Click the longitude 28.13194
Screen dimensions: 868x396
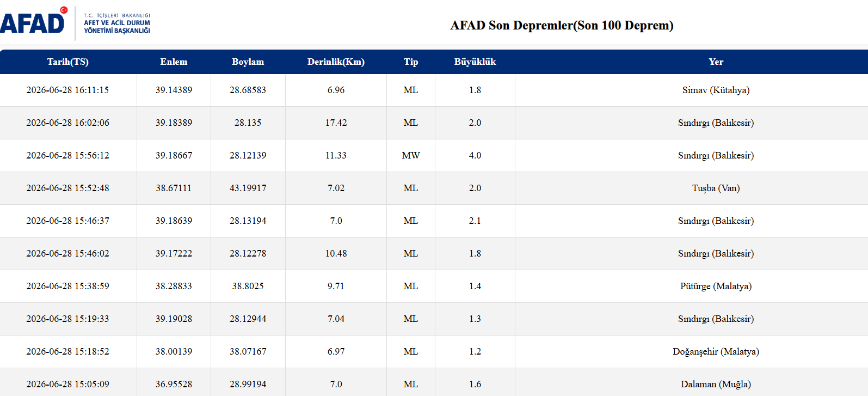pos(248,221)
